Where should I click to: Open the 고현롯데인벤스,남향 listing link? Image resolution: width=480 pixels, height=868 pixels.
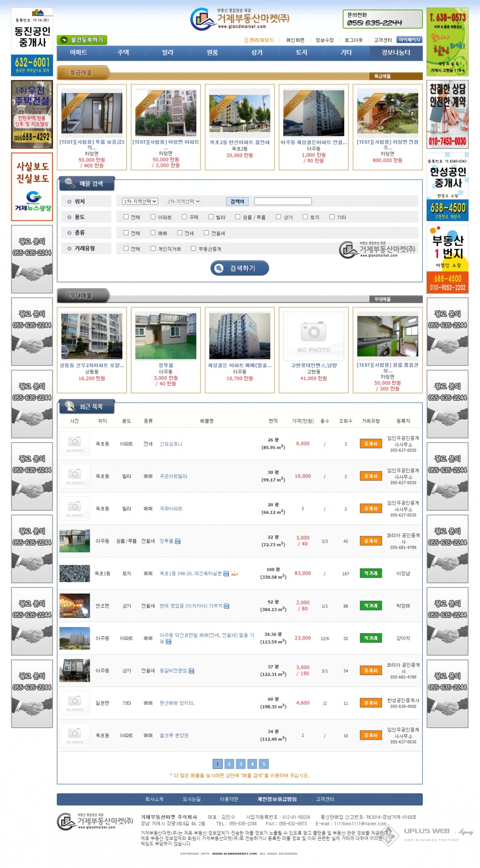314,365
